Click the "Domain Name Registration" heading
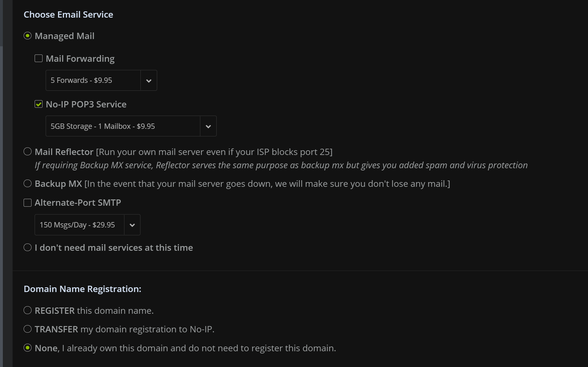 [82, 289]
